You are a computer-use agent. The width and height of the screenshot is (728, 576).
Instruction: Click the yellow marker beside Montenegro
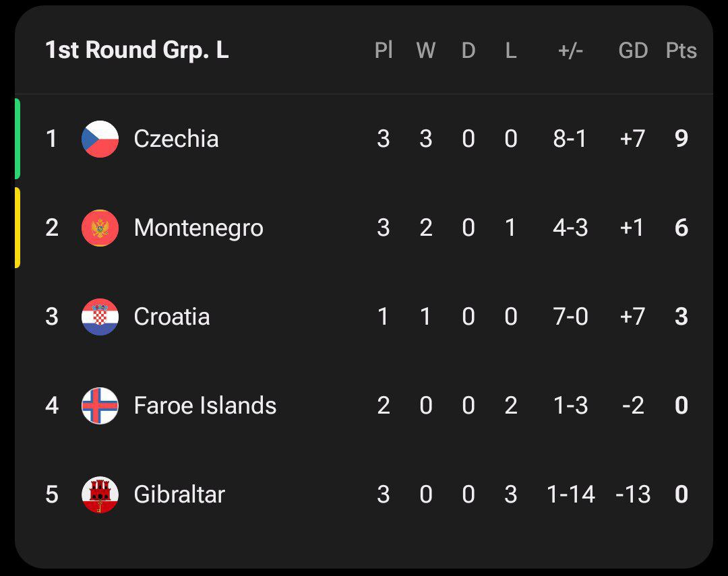point(18,228)
